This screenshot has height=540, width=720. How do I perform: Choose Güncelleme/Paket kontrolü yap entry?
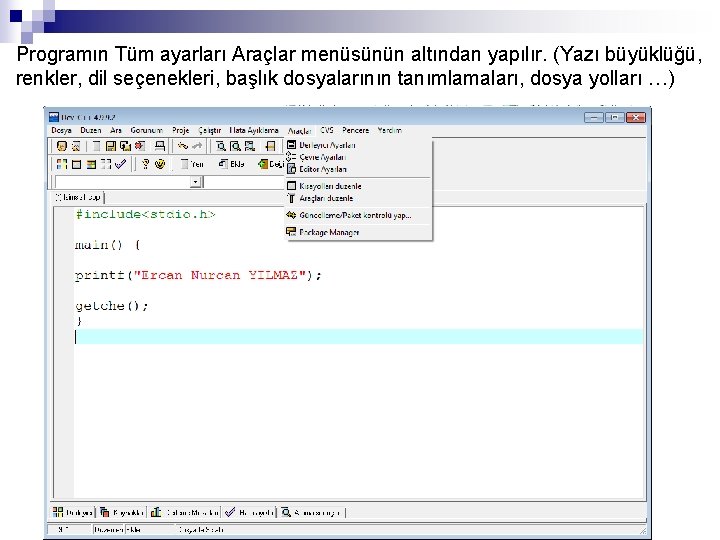tap(358, 215)
